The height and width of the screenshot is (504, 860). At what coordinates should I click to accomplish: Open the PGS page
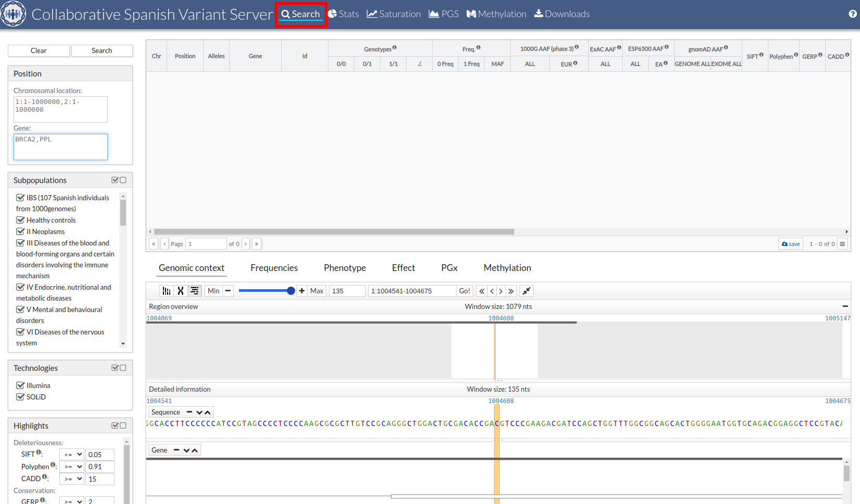(444, 14)
